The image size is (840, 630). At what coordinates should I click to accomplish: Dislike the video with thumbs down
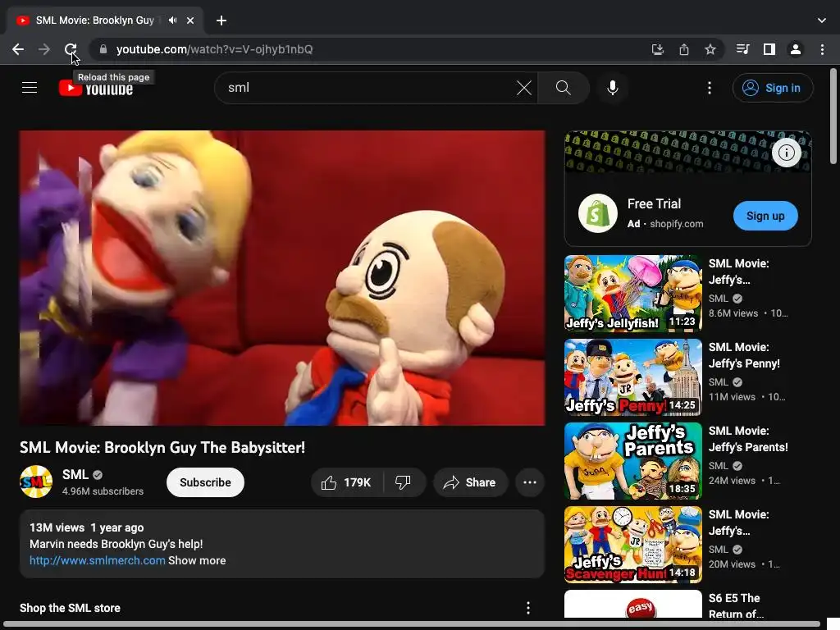click(x=404, y=482)
